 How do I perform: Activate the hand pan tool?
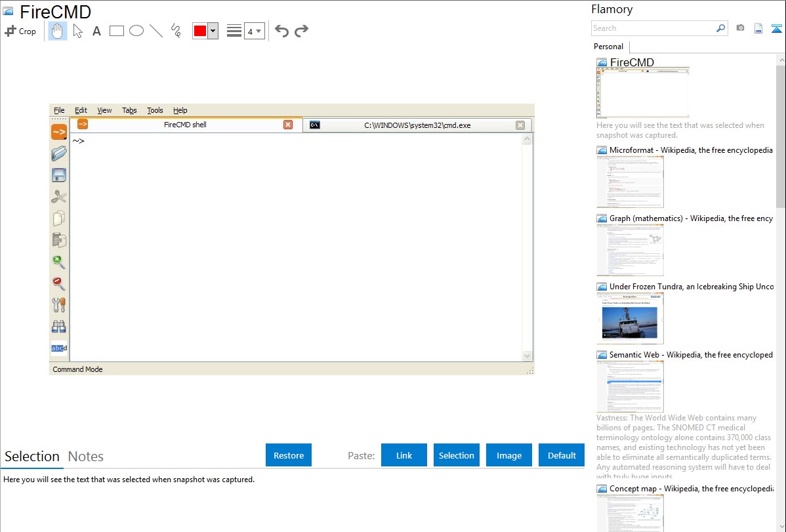pos(58,31)
